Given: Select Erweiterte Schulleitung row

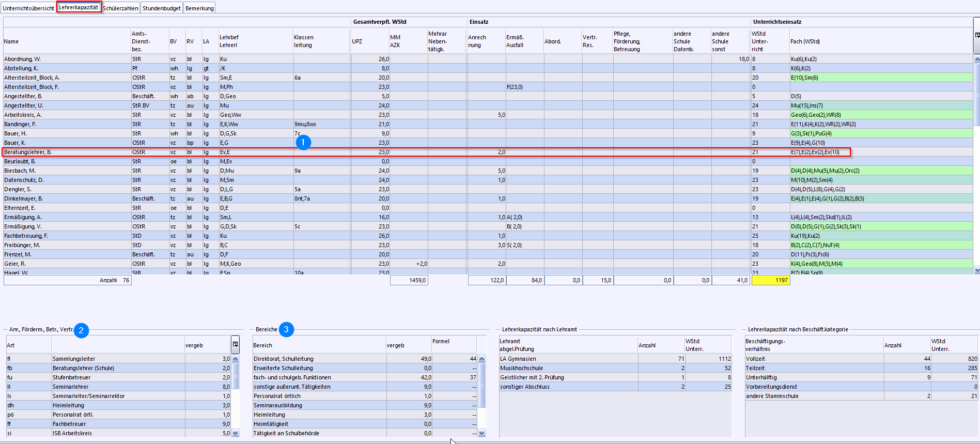Looking at the screenshot, I should coord(365,368).
